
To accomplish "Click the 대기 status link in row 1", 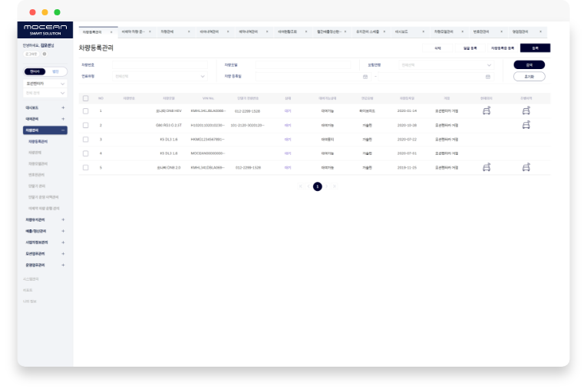I will pos(288,111).
